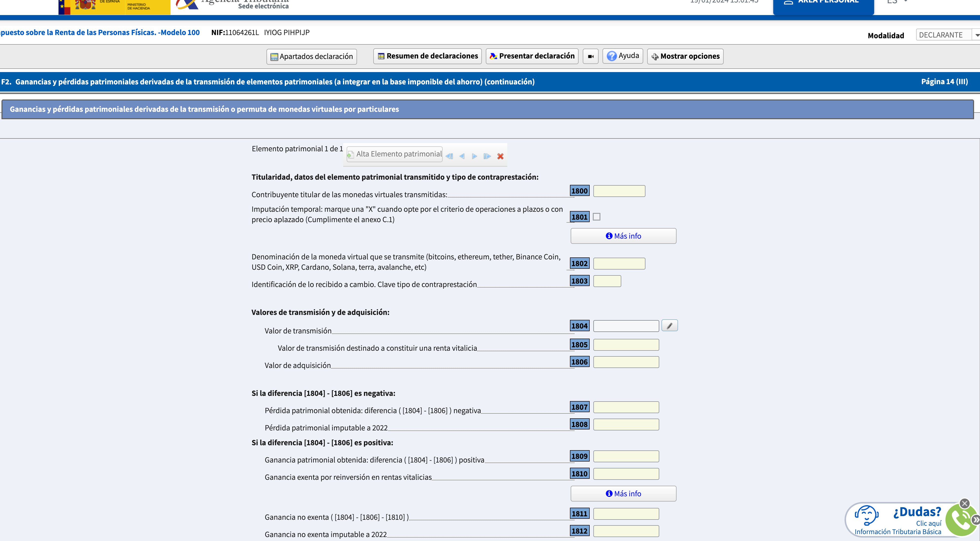Click the clave tipo contraprestación field 1803
Image resolution: width=980 pixels, height=541 pixels.
coord(607,281)
